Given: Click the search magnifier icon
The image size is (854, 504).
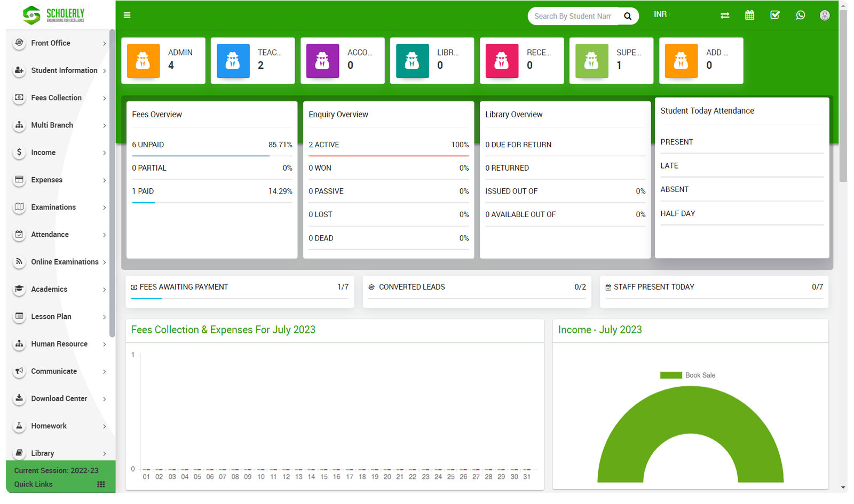Looking at the screenshot, I should point(628,16).
